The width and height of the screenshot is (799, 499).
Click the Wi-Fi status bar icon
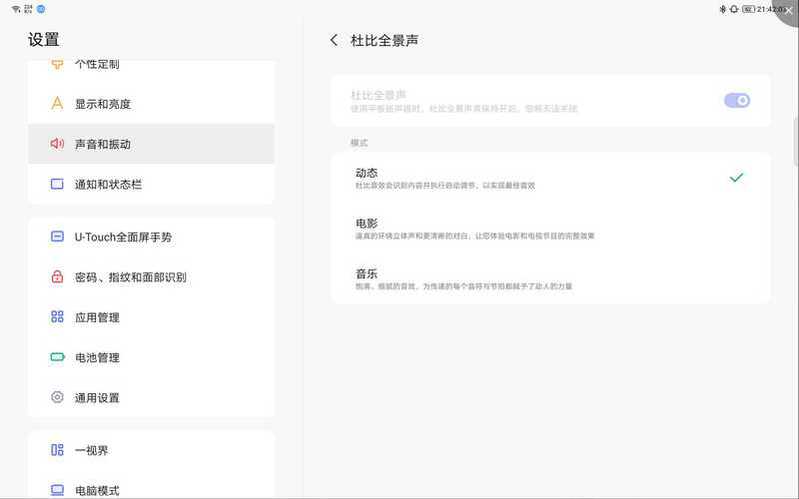point(16,9)
